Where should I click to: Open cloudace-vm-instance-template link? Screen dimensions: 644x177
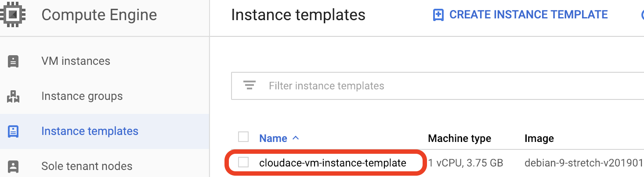pyautogui.click(x=333, y=163)
